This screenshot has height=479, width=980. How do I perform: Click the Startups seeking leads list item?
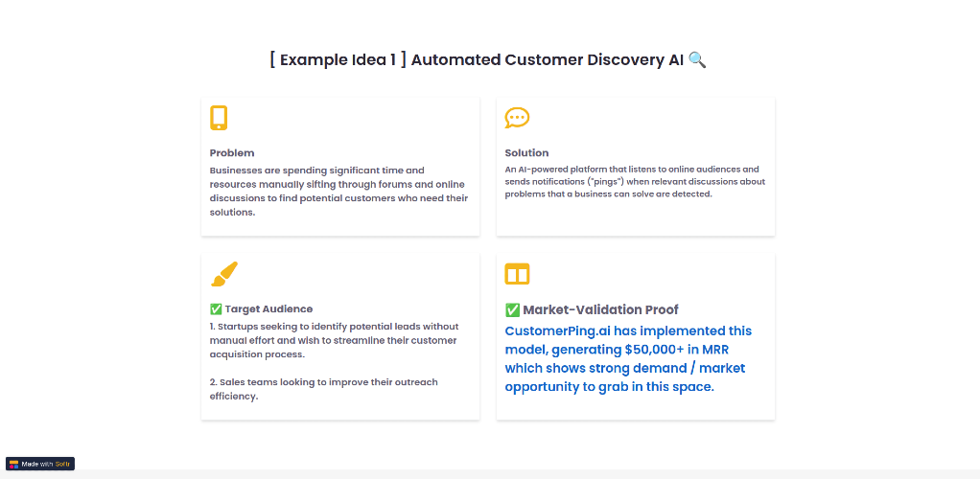335,340
